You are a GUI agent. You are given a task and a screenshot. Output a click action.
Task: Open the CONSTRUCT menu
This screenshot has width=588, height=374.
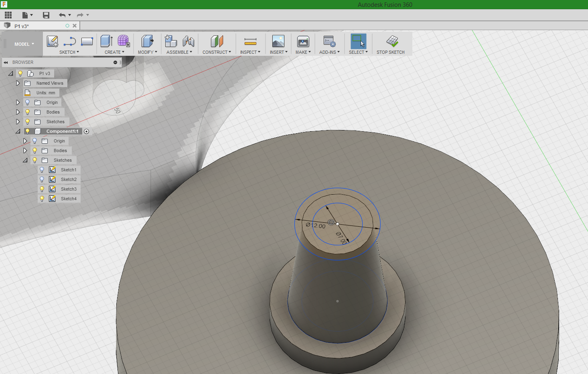click(217, 52)
